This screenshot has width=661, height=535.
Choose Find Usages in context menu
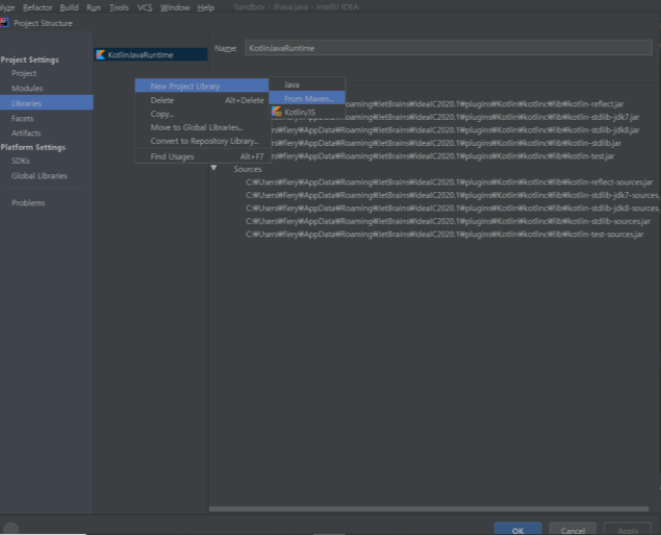click(x=202, y=156)
